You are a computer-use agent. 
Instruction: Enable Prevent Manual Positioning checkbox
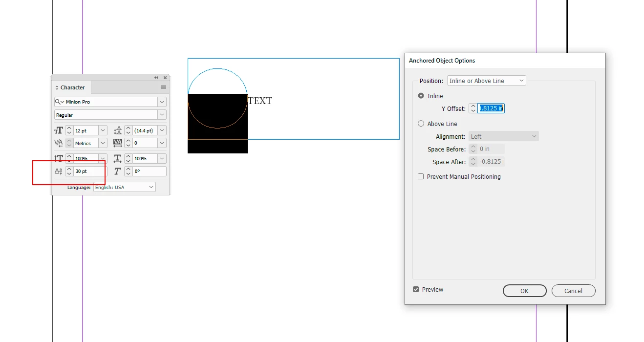click(x=421, y=176)
